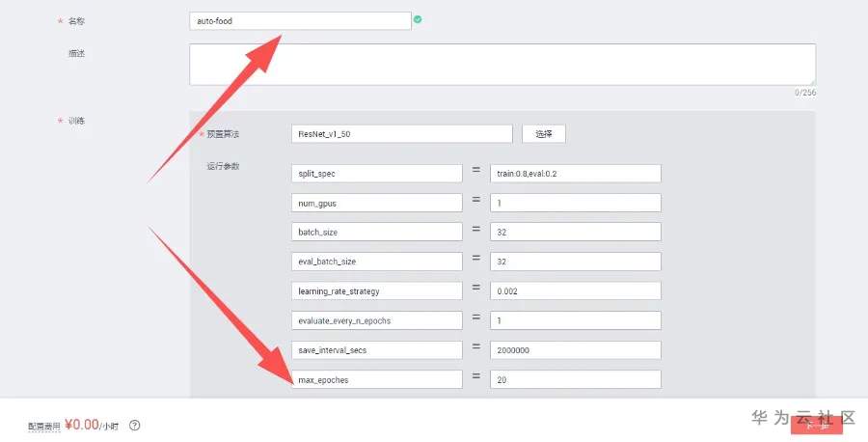The width and height of the screenshot is (868, 442).
Task: Click the help icon beside the price
Action: tap(135, 425)
